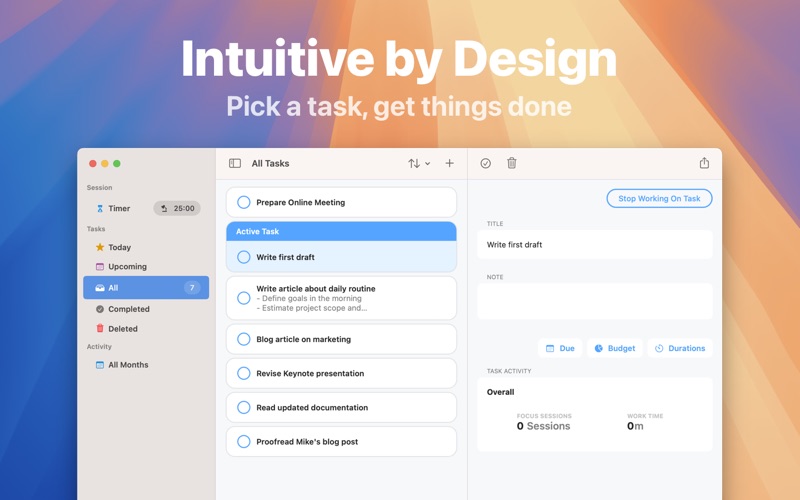Open the Budget button
This screenshot has width=800, height=500.
click(x=615, y=348)
